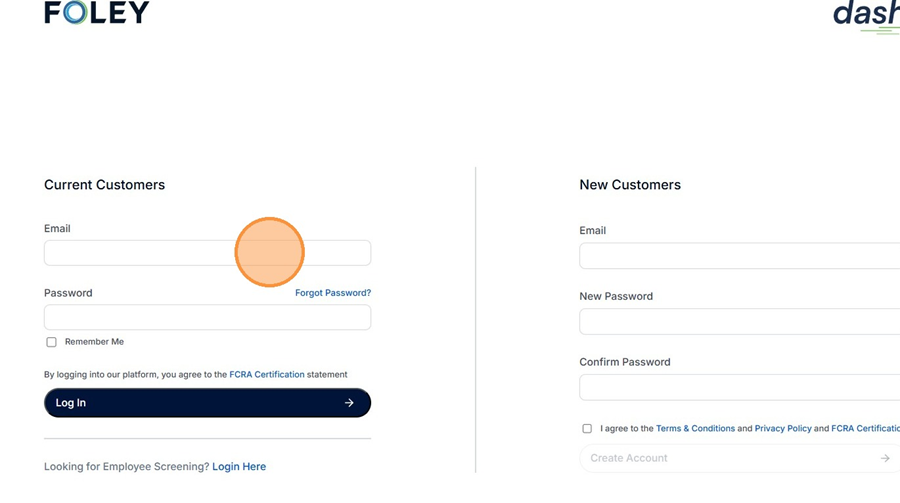Click into the Confirm Password field
This screenshot has height=503, width=900.
pos(739,387)
